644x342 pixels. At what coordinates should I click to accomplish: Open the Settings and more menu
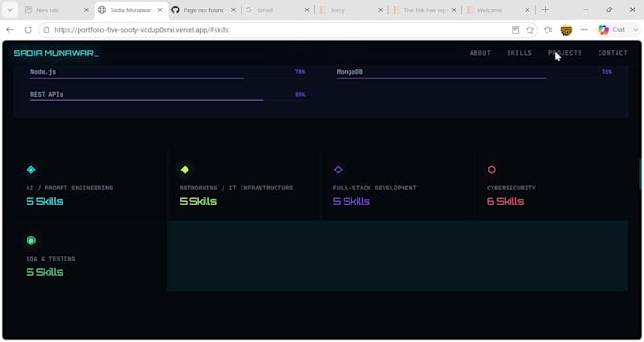click(x=584, y=30)
